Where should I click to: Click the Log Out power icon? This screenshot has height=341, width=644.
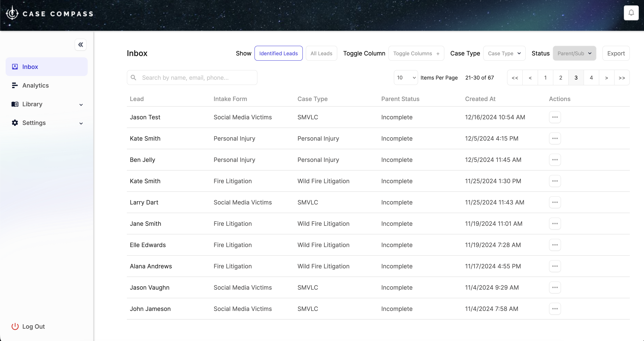pyautogui.click(x=15, y=326)
